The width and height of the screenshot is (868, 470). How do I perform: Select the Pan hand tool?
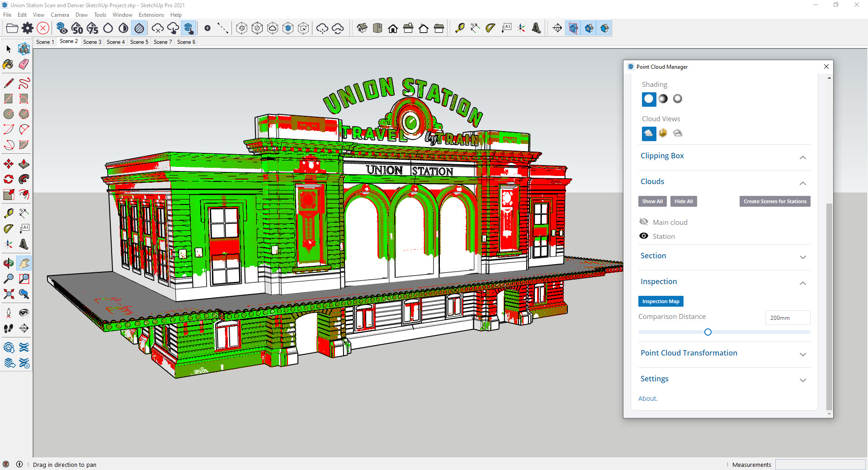[x=24, y=263]
